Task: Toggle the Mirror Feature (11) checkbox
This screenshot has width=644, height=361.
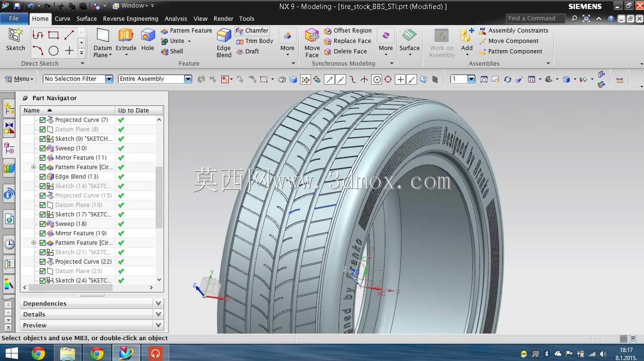Action: coord(43,158)
